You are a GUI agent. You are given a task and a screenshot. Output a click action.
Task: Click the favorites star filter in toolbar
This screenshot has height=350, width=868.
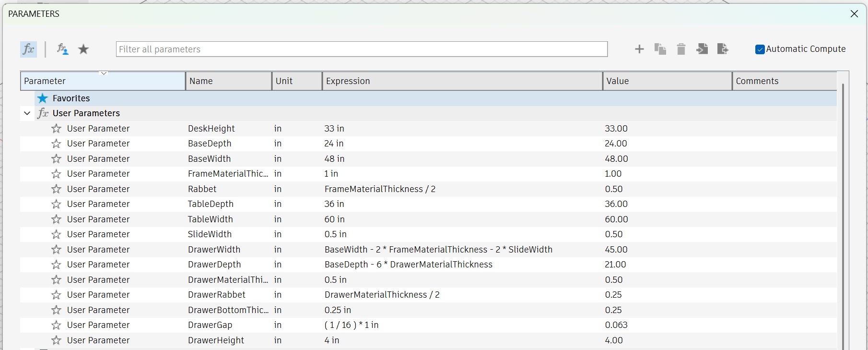(x=83, y=49)
